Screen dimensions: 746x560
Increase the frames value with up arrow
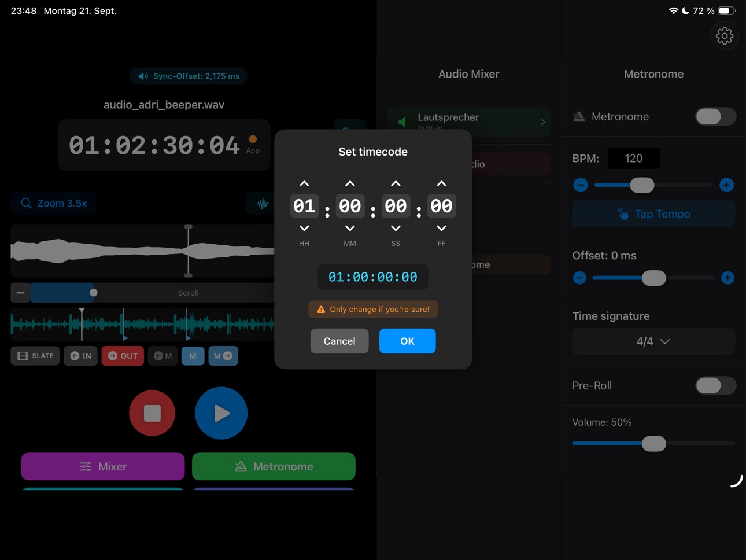pyautogui.click(x=441, y=183)
